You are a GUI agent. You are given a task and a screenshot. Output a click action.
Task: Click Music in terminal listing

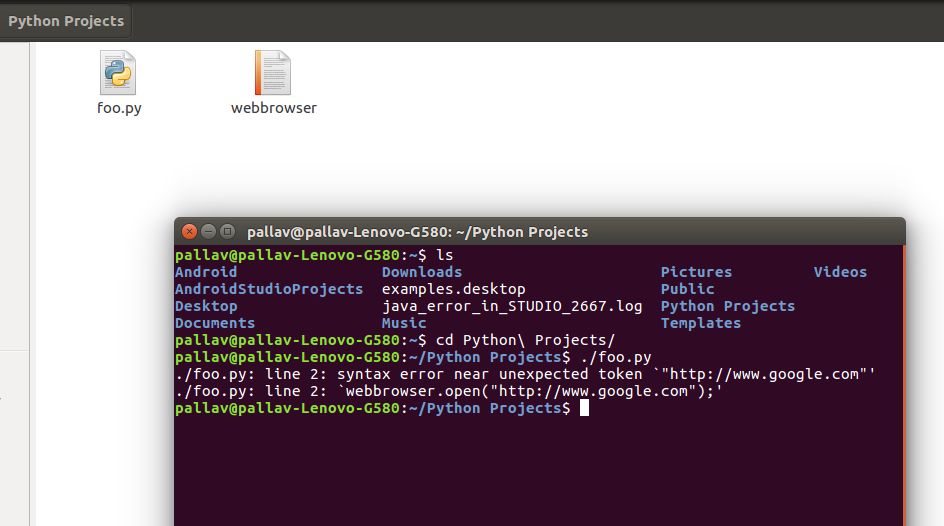pos(404,323)
